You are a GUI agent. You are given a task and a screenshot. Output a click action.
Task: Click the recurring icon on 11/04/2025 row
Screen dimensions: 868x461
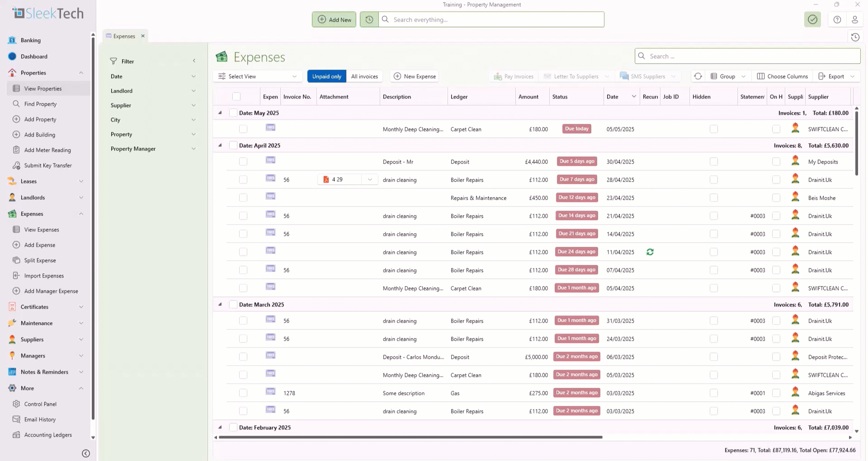(650, 252)
